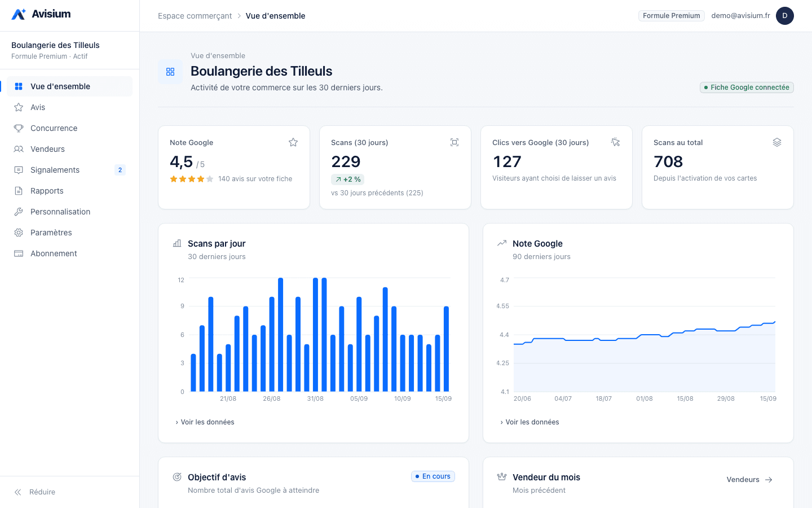Expand Voir les données under Scans par jour
The image size is (812, 508).
point(205,422)
